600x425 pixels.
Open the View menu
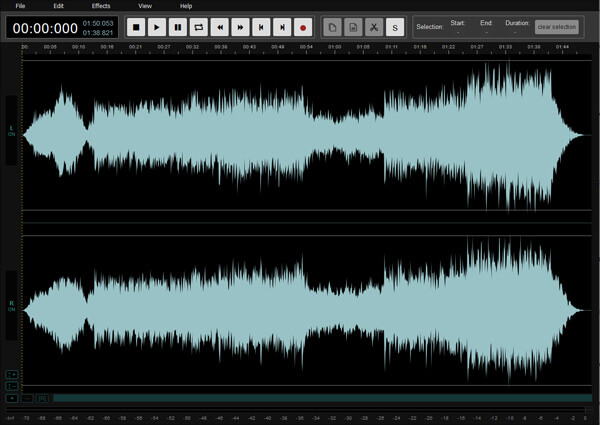145,6
